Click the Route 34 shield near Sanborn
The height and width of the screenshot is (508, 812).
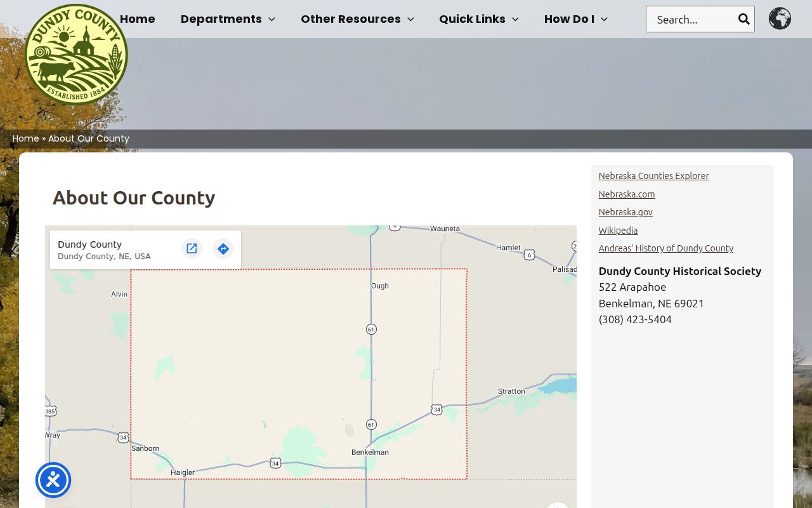pyautogui.click(x=123, y=438)
